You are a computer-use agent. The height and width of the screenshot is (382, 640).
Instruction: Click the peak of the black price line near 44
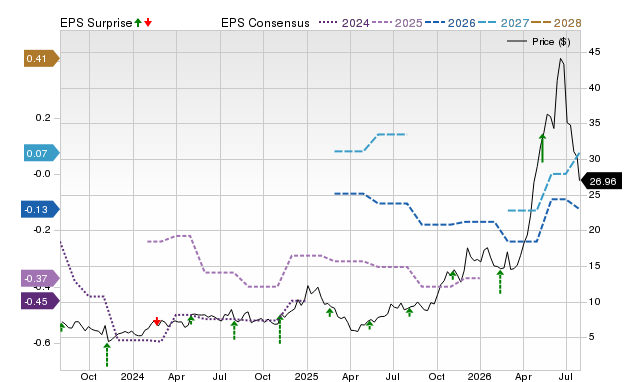pos(561,59)
